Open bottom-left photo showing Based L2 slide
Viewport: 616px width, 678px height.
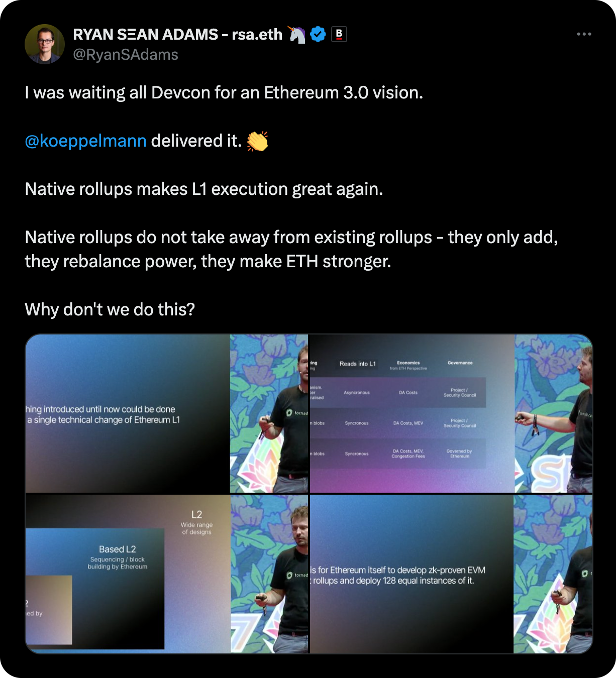166,574
